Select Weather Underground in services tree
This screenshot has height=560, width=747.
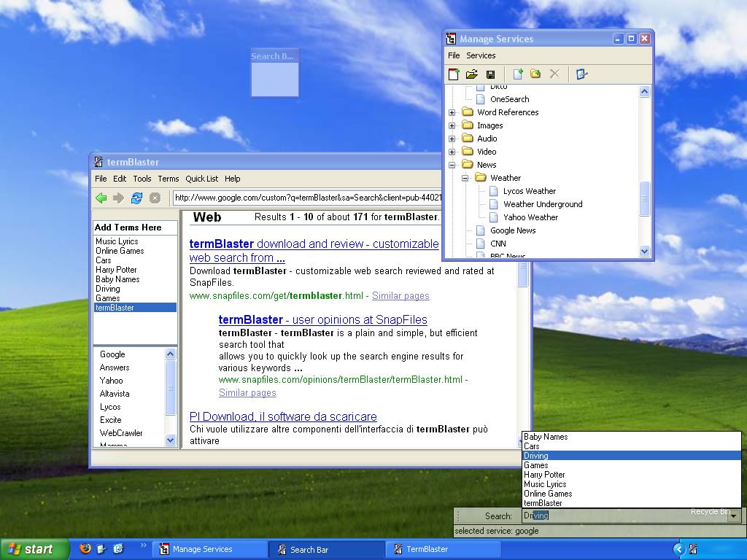click(543, 204)
